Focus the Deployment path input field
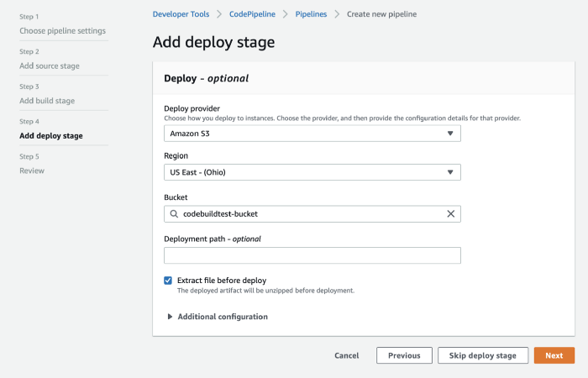This screenshot has height=378, width=588. [312, 255]
